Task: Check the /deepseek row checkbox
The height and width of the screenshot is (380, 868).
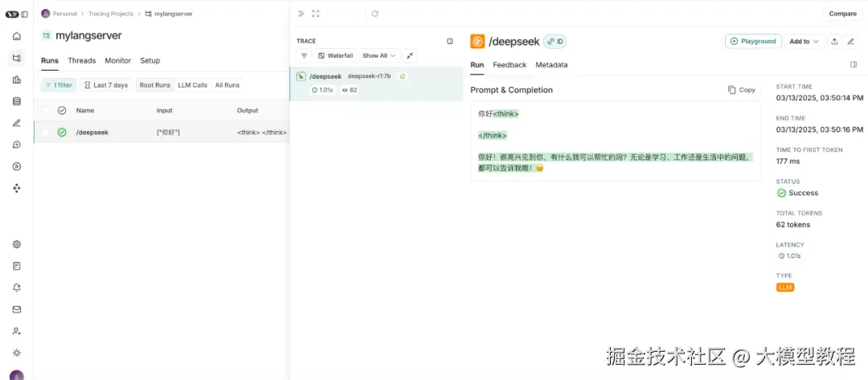Action: point(45,133)
